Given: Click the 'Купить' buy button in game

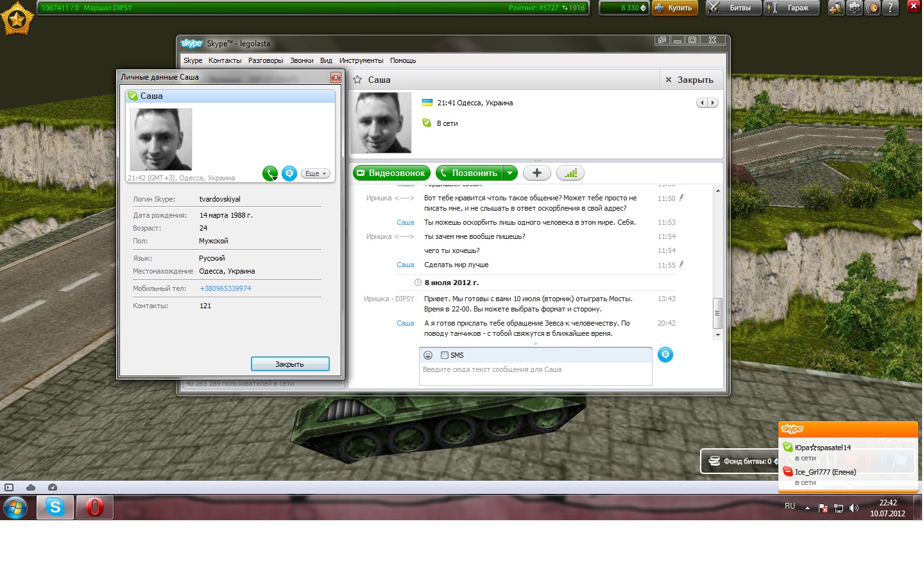Looking at the screenshot, I should click(675, 8).
